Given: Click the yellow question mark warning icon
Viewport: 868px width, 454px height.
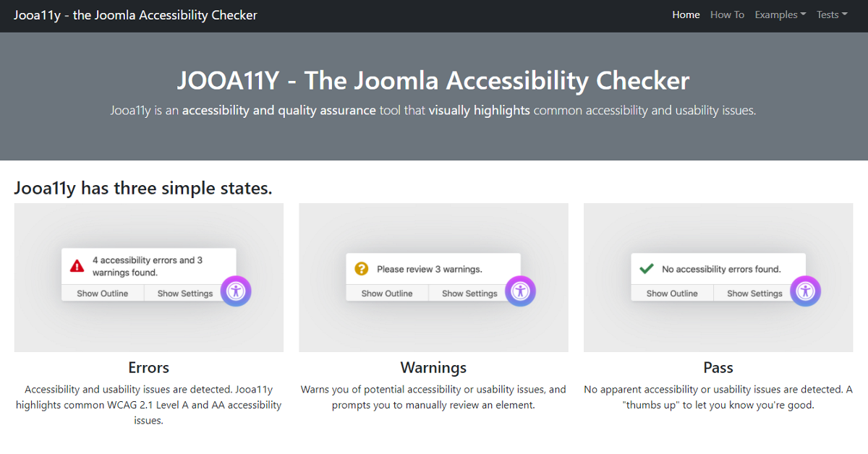Looking at the screenshot, I should [x=362, y=269].
